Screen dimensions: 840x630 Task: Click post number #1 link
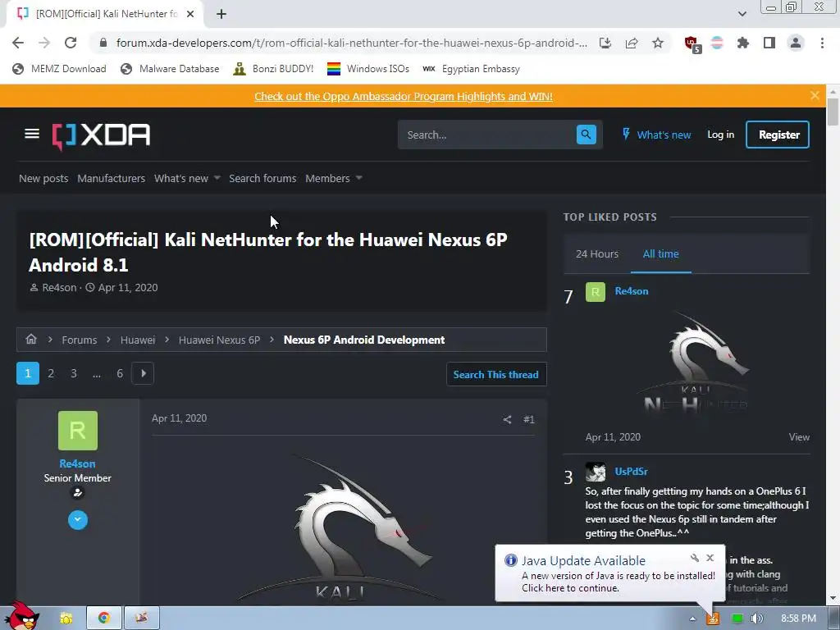point(529,419)
